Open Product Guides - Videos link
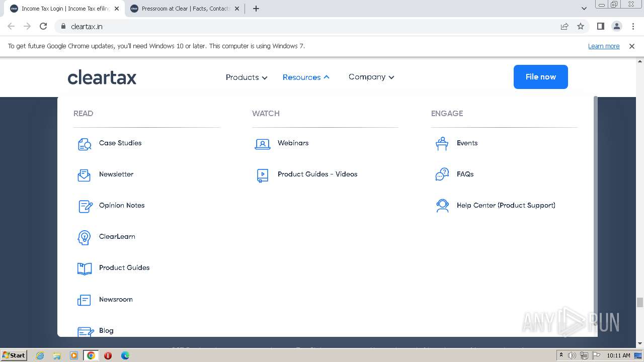 pyautogui.click(x=317, y=174)
